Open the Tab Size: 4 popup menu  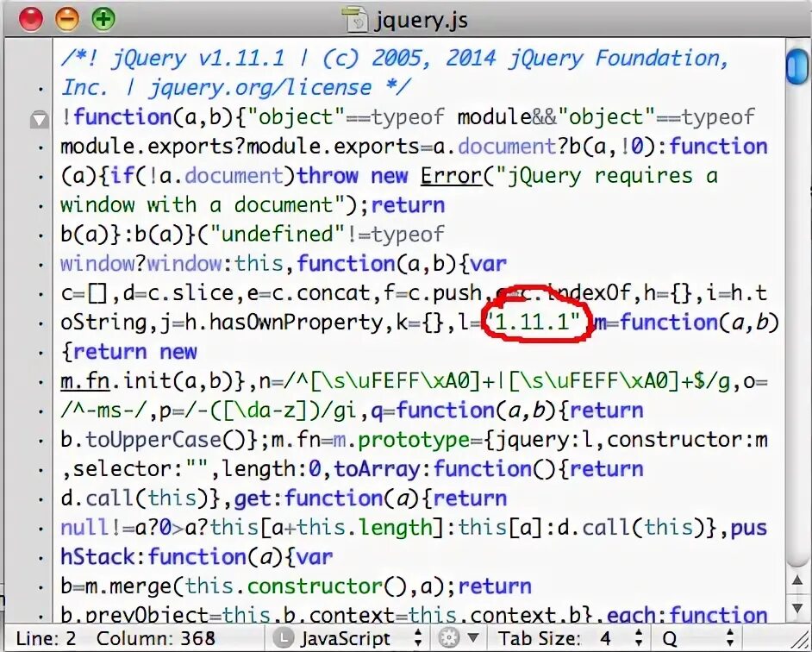(571, 637)
